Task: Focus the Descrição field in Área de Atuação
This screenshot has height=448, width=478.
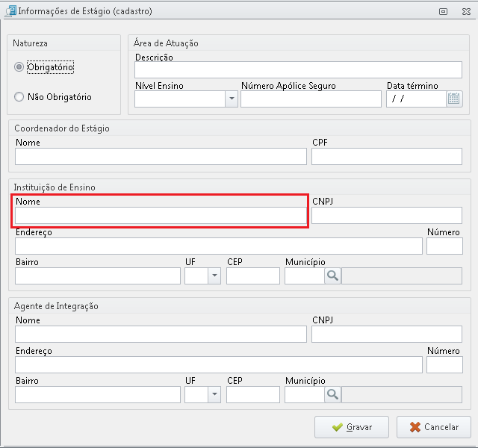Action: click(x=298, y=69)
